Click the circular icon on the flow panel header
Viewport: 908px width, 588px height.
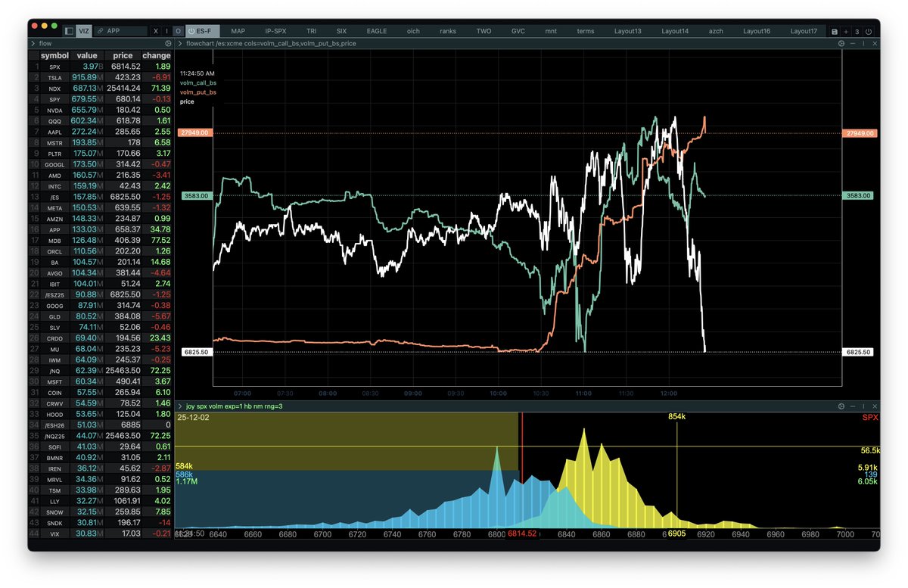(168, 43)
